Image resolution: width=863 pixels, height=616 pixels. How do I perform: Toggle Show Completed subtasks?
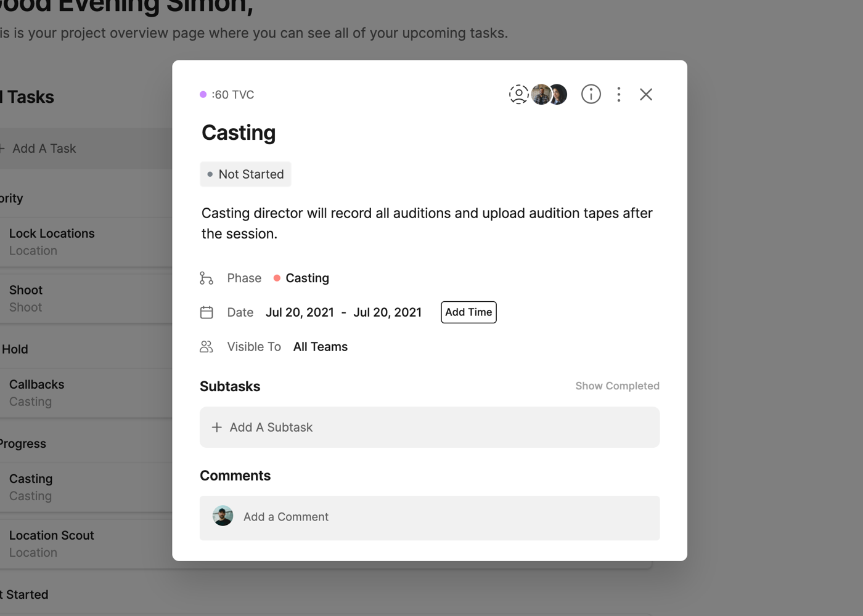point(617,386)
